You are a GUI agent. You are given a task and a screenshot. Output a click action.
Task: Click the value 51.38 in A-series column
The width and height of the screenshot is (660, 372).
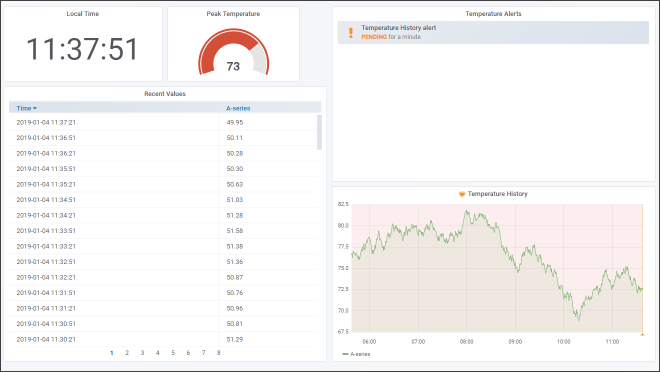(235, 247)
